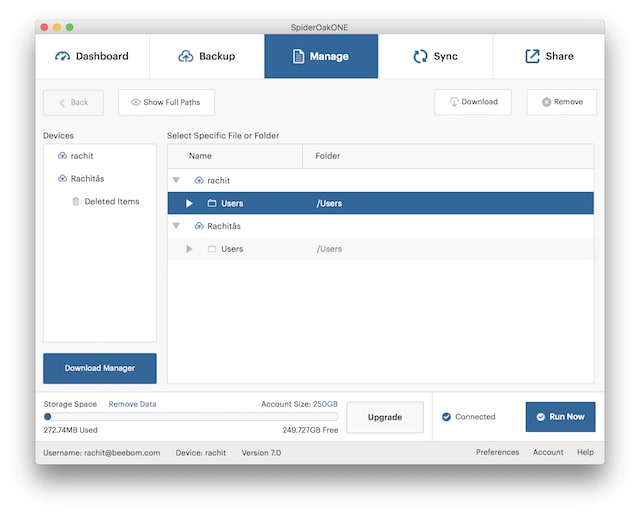Click the /Users path in highlighted row

[329, 204]
